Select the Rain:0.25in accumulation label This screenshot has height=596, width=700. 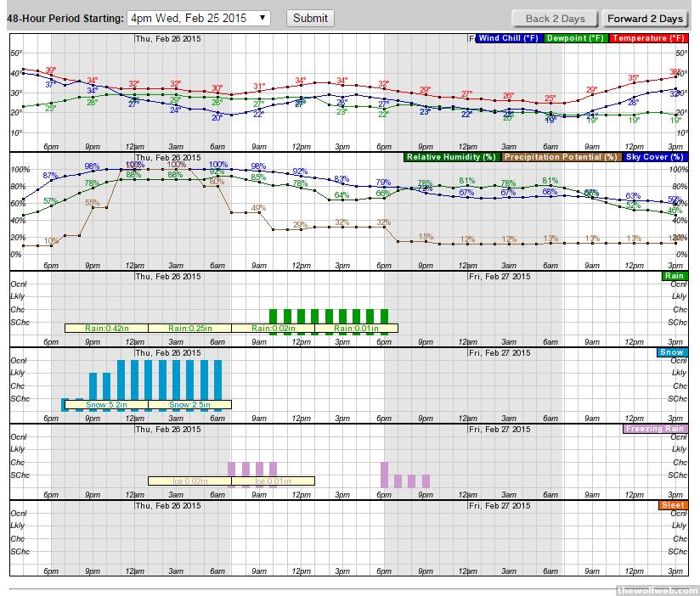189,329
